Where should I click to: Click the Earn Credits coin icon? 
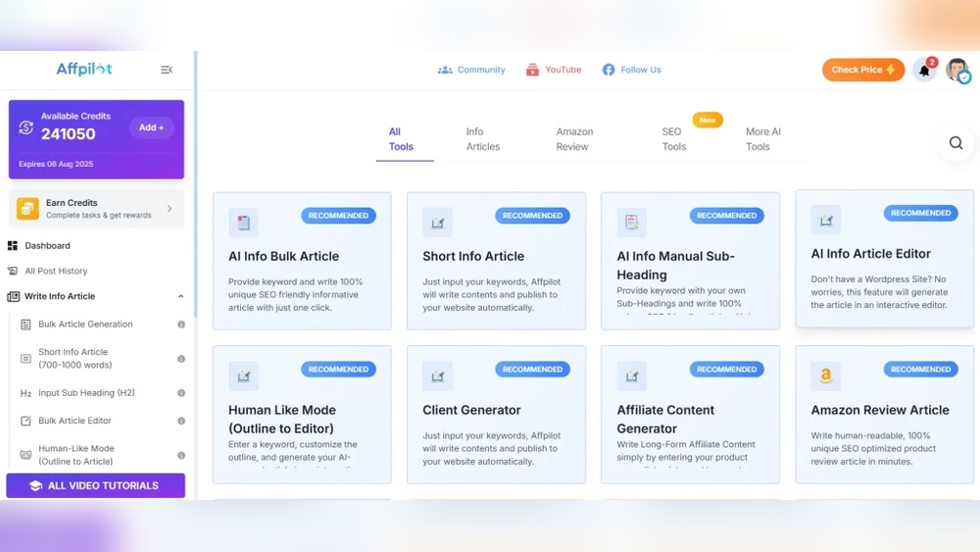pos(27,208)
